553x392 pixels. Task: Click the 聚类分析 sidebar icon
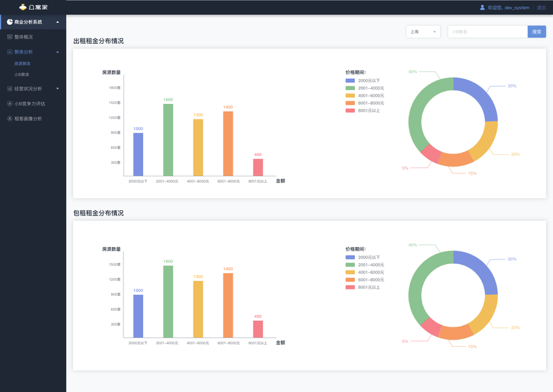pyautogui.click(x=10, y=52)
